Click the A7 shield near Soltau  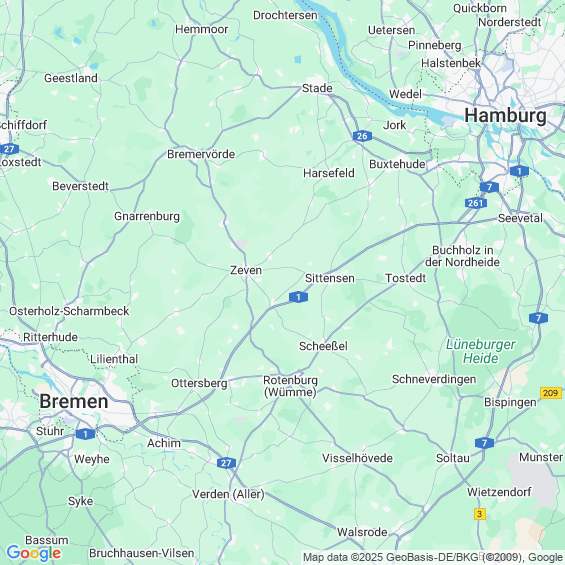(x=484, y=443)
